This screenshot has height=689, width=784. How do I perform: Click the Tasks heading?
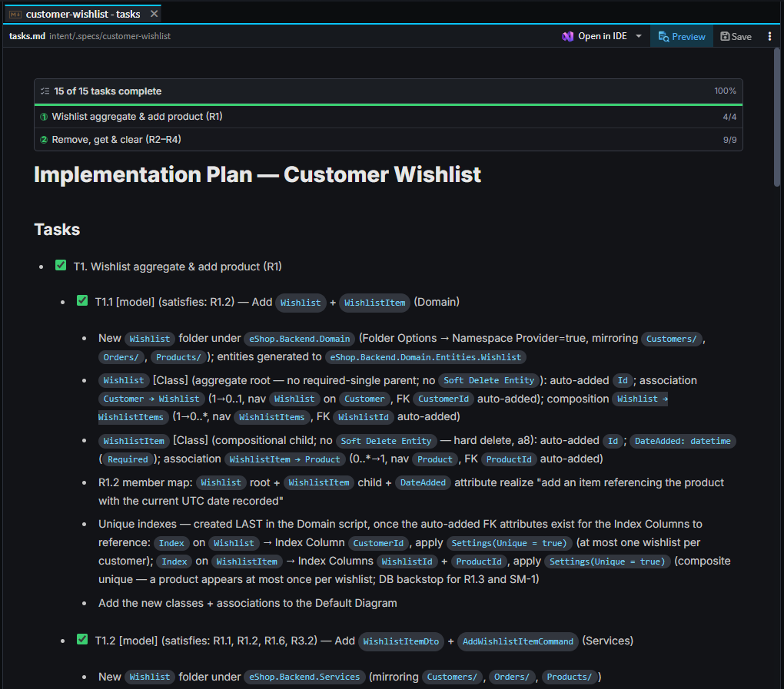point(57,230)
